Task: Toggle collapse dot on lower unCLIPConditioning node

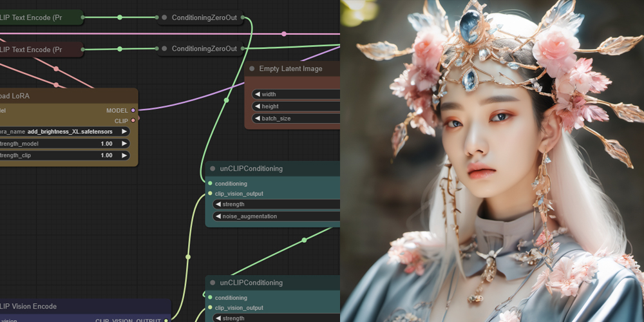Action: (213, 283)
